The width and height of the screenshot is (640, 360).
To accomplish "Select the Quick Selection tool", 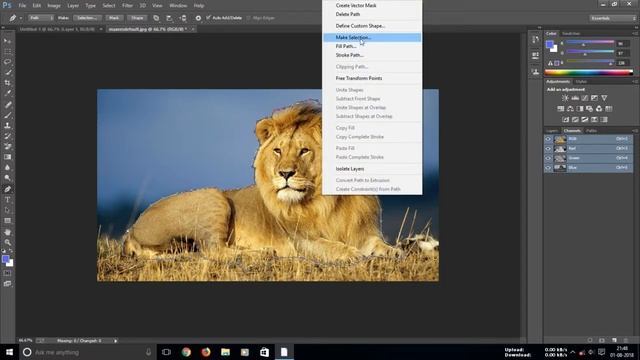I will pyautogui.click(x=7, y=73).
